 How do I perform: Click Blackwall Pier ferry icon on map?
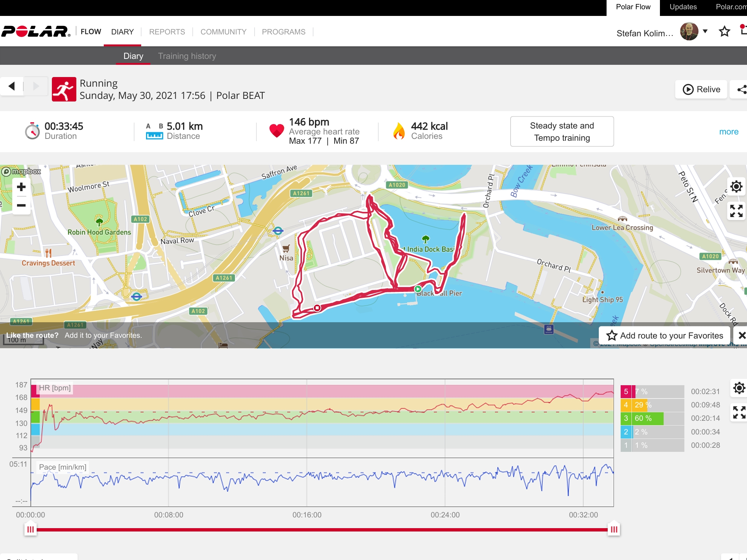pyautogui.click(x=549, y=329)
